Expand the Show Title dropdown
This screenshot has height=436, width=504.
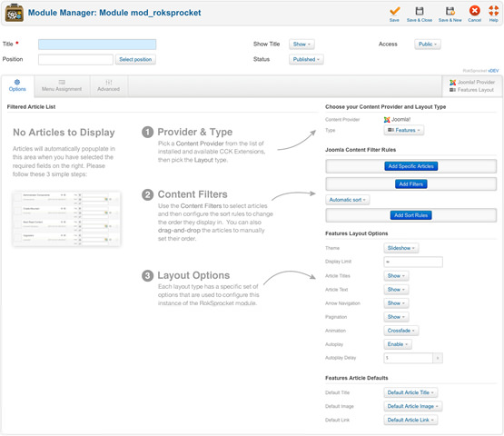[x=301, y=44]
